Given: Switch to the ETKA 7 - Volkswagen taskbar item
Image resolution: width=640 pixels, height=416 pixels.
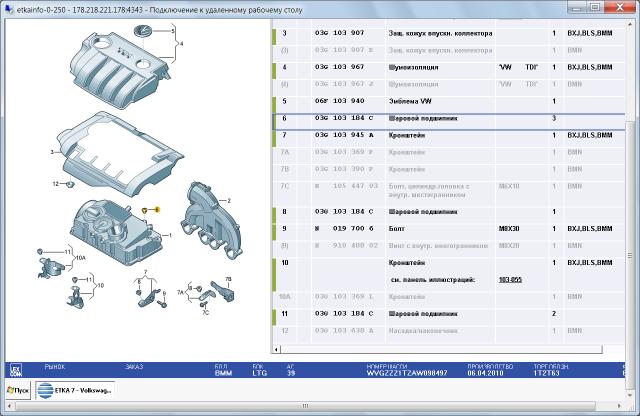Looking at the screenshot, I should pos(75,390).
